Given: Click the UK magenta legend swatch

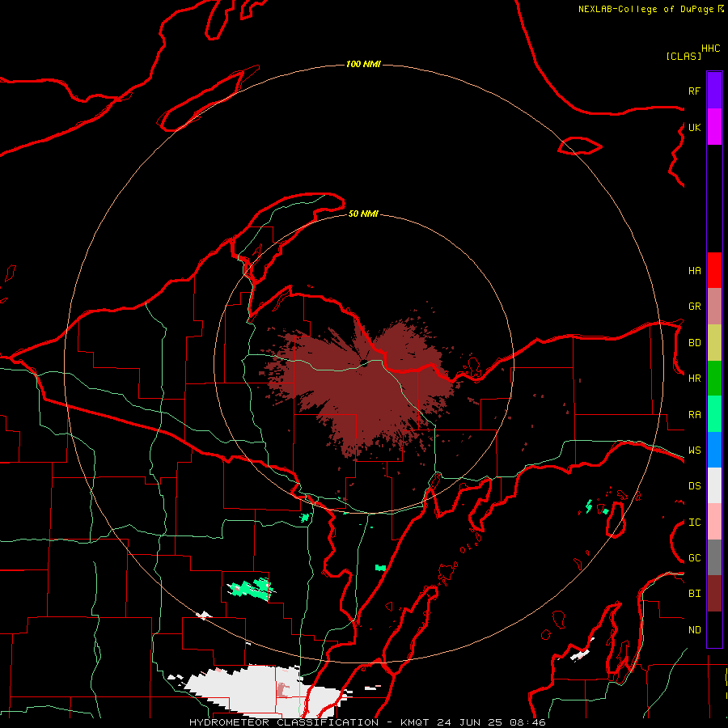Looking at the screenshot, I should pos(714,127).
